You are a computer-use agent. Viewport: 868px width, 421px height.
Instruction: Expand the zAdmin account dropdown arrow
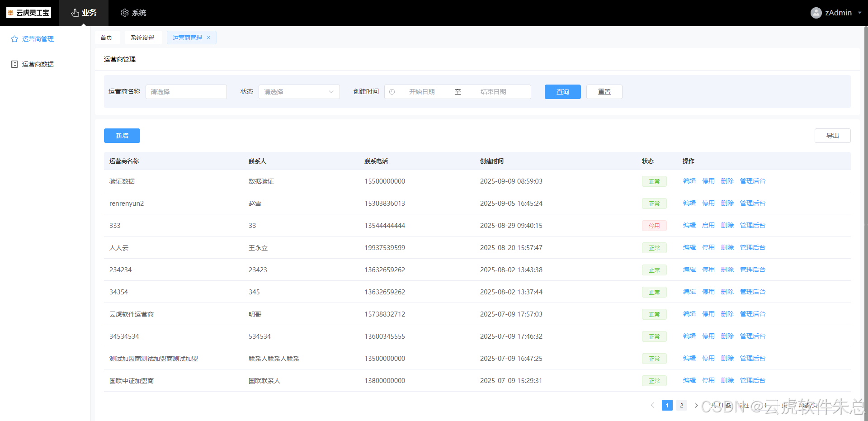[859, 13]
